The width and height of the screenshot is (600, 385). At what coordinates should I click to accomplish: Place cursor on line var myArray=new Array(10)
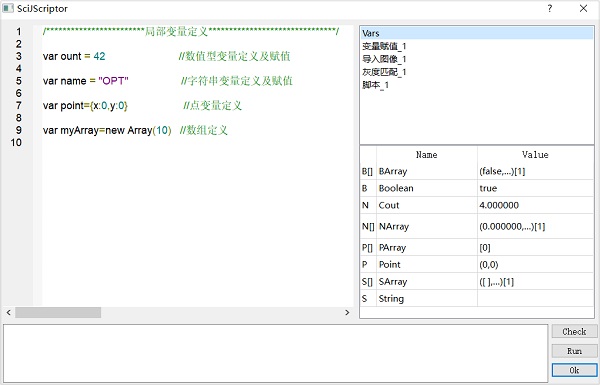(x=107, y=130)
